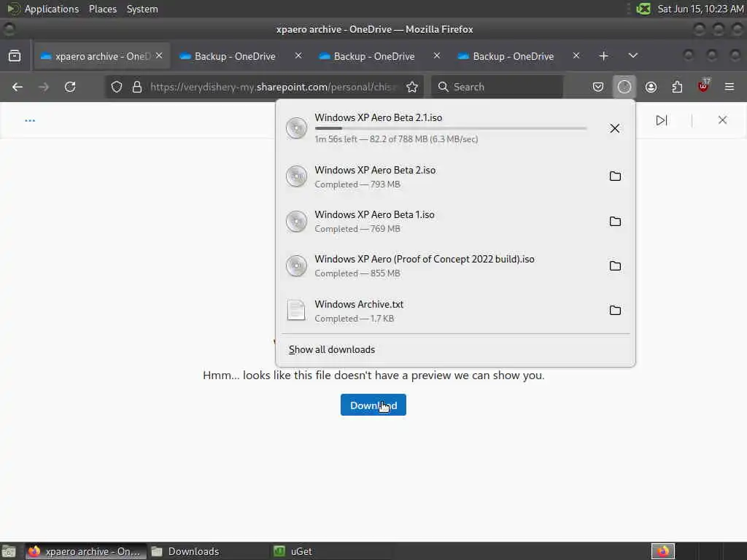Open the Places menu
Screen dimensions: 747x560
coord(102,9)
